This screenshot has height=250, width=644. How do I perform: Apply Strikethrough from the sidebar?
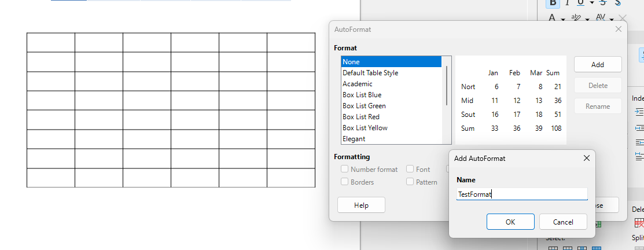click(x=603, y=3)
